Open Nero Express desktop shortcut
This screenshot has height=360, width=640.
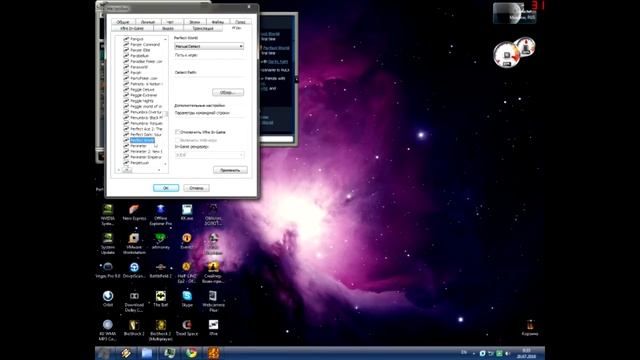point(134,213)
